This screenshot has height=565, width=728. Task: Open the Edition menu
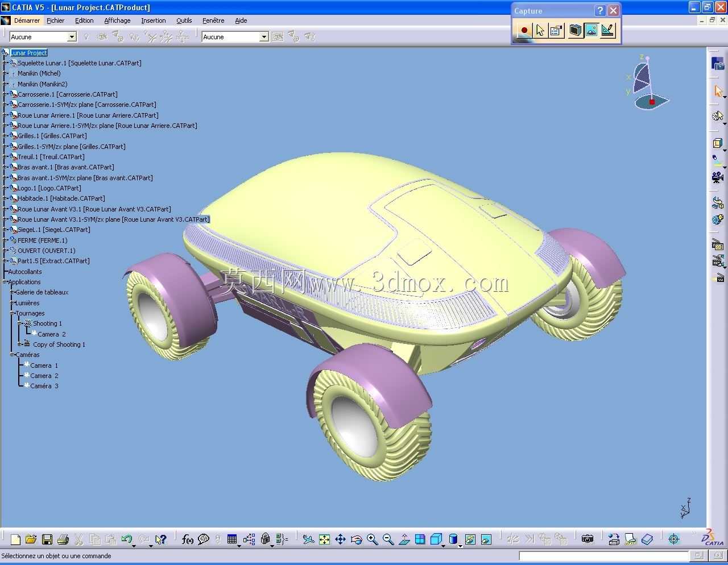coord(84,20)
